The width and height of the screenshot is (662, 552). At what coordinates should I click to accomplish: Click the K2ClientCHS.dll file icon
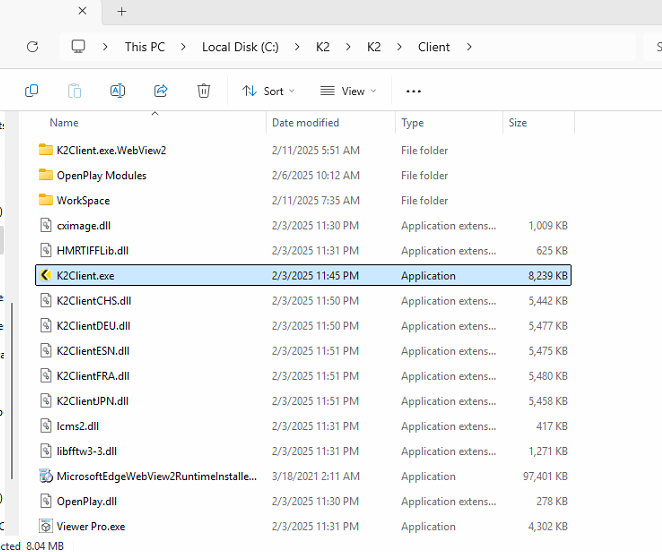click(x=46, y=300)
